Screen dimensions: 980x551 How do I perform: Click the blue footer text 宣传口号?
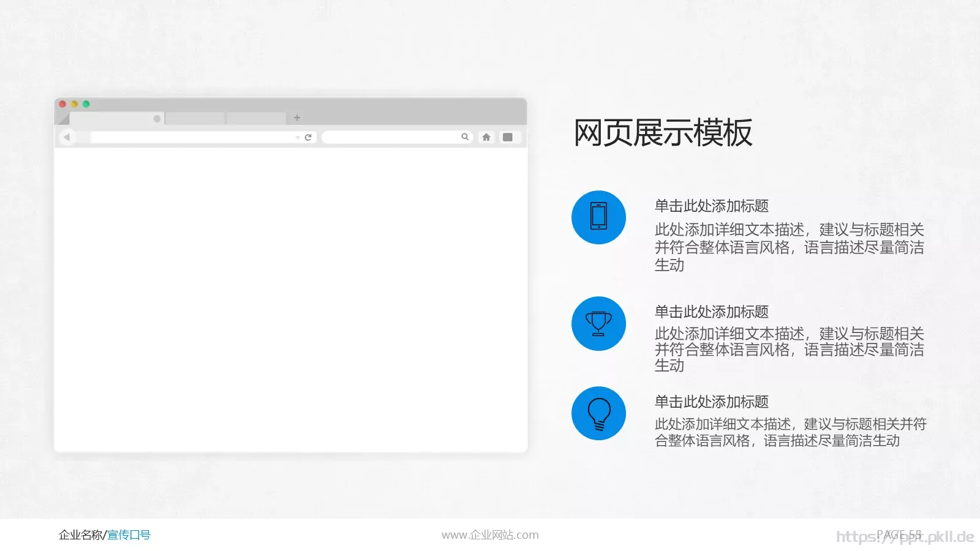tap(129, 535)
